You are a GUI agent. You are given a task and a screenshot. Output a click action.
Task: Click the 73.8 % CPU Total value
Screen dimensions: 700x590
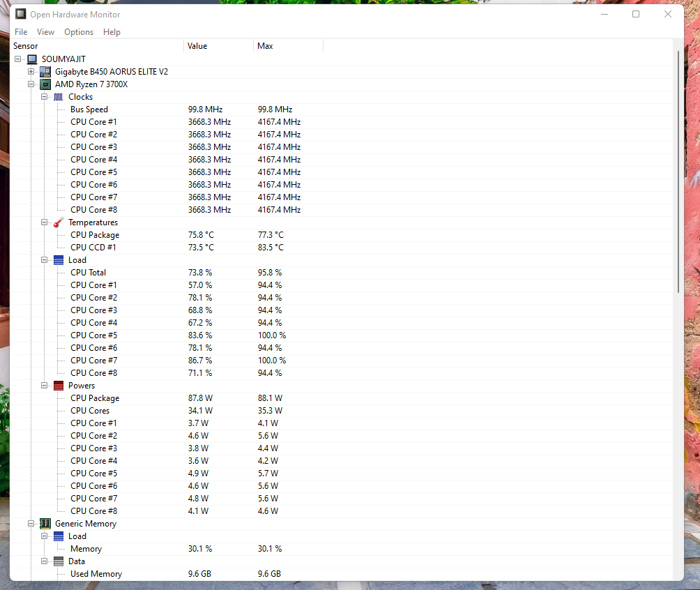point(200,273)
